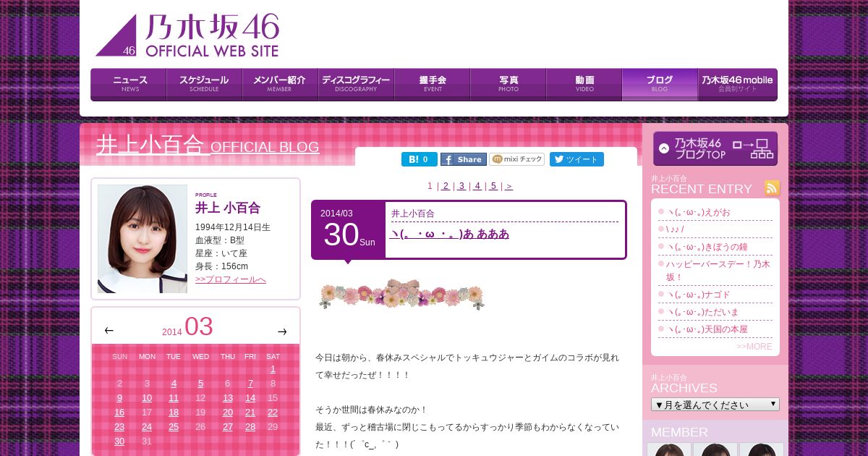Select calendar date 24
This screenshot has width=868, height=456.
click(147, 427)
